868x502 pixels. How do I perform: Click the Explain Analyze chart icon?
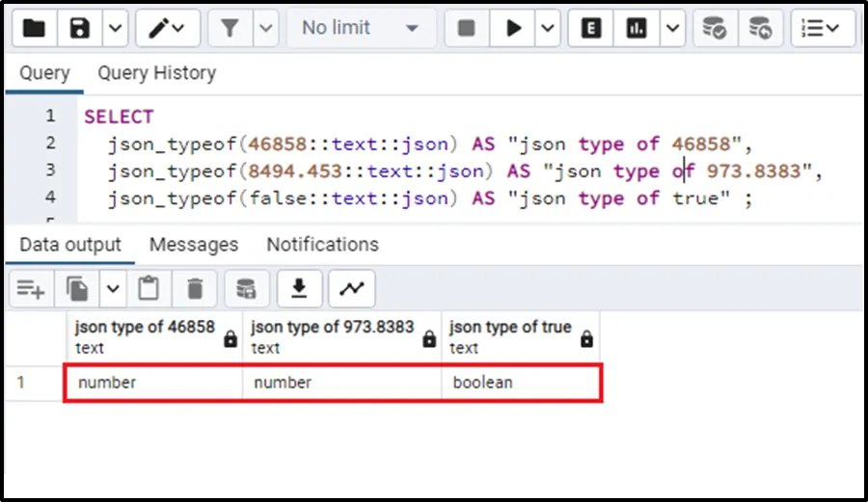pyautogui.click(x=637, y=29)
